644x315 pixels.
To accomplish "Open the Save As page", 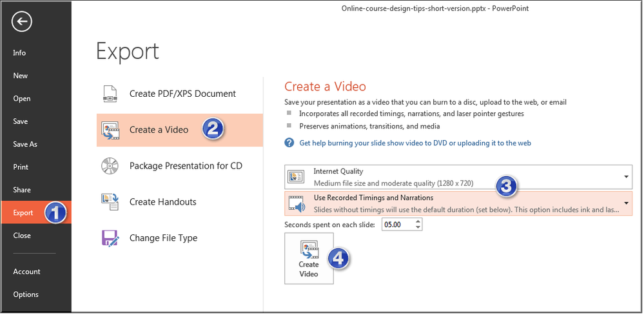I will 25,145.
